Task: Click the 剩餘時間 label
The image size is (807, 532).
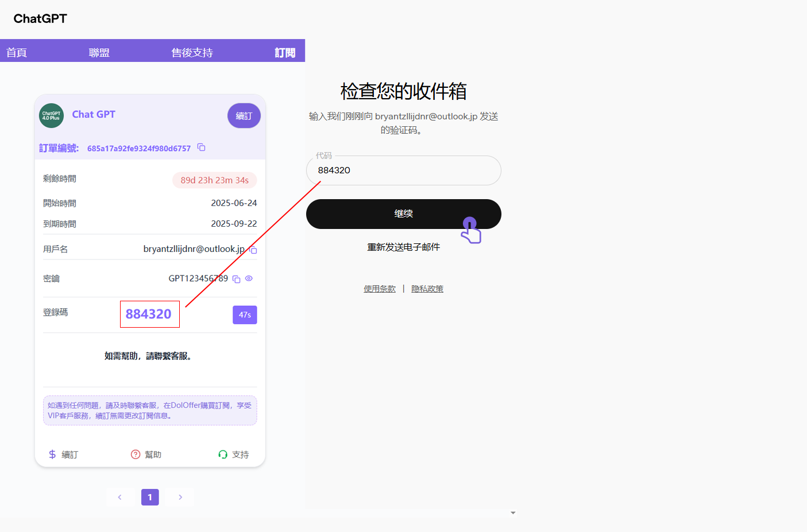Action: 60,178
